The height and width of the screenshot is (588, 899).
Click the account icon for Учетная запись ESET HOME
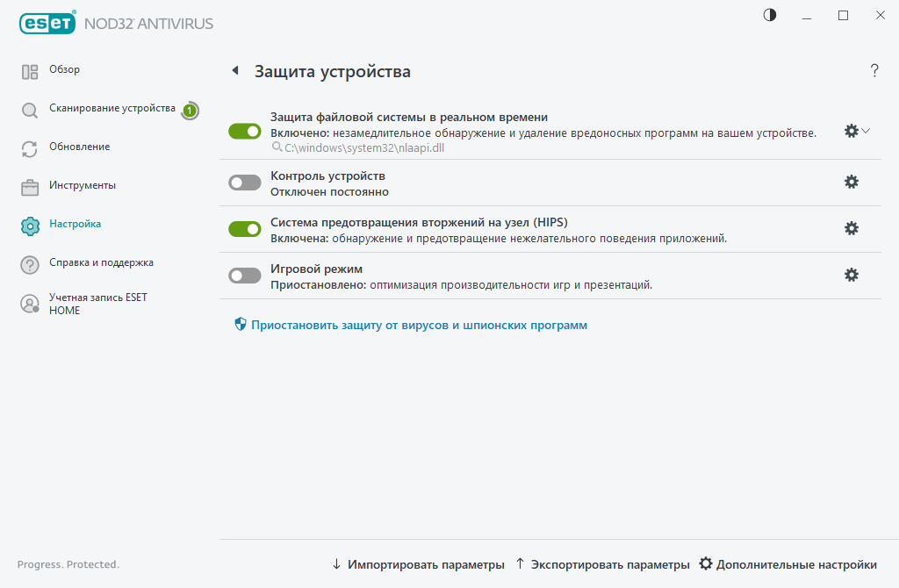(x=30, y=304)
